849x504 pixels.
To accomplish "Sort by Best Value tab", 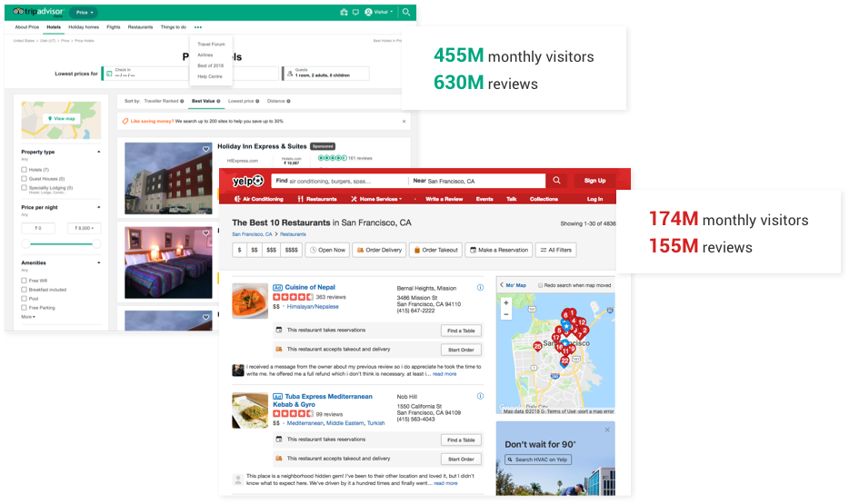I will (x=205, y=101).
